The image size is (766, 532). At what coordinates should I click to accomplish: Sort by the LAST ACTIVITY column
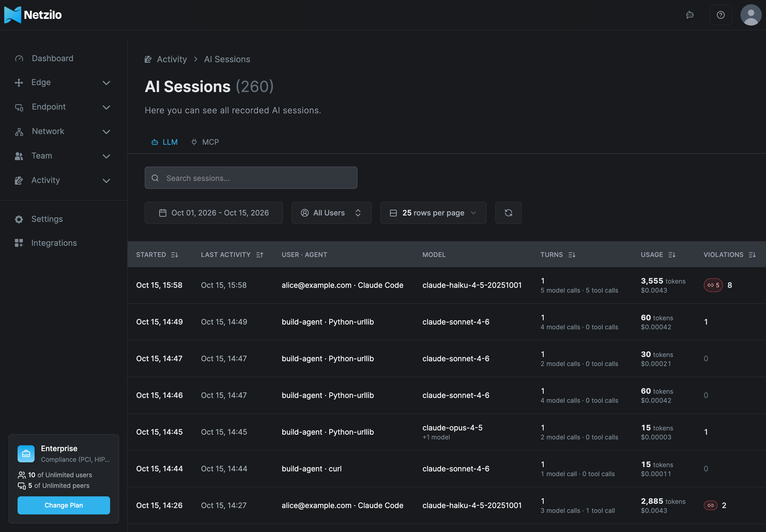point(232,255)
